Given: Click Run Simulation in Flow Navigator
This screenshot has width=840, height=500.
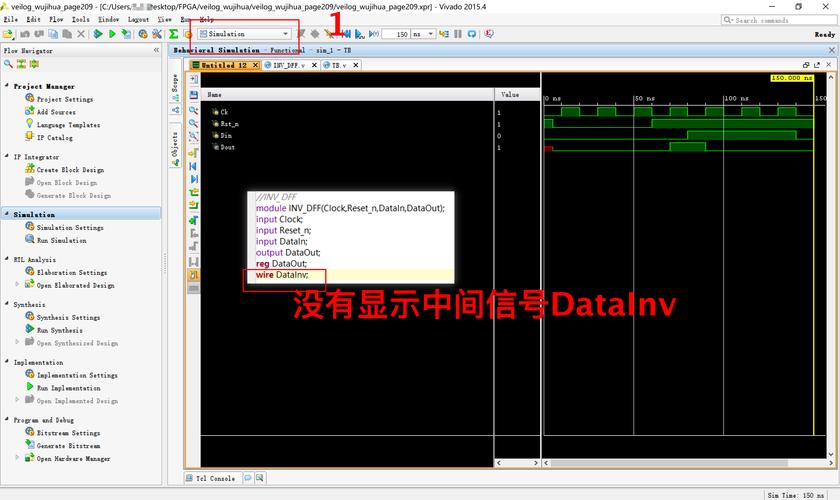Looking at the screenshot, I should 62,241.
